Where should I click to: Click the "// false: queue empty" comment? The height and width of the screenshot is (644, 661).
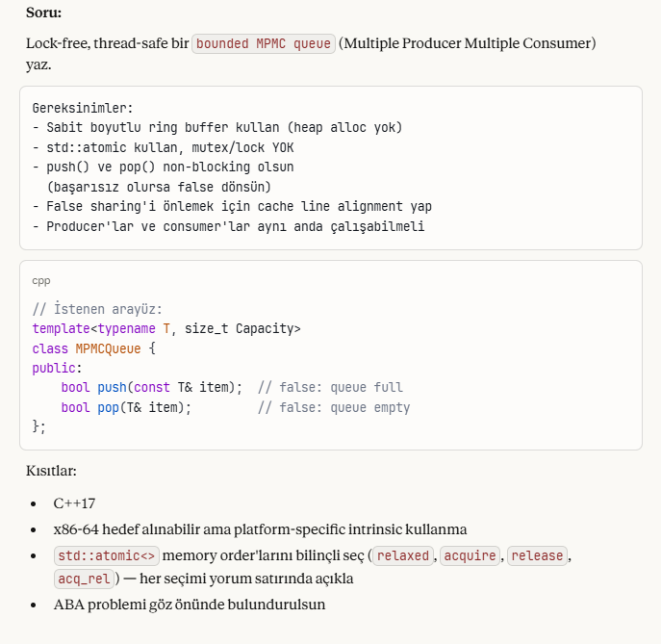(333, 407)
